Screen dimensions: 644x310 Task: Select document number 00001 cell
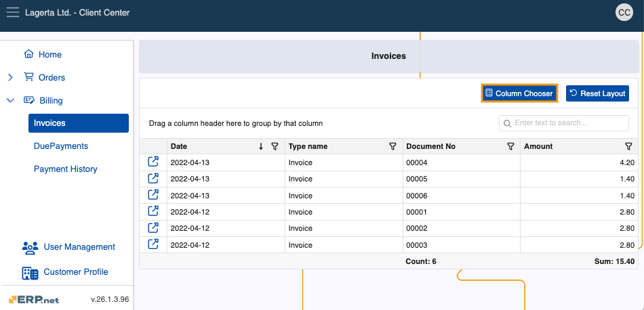[x=462, y=212]
